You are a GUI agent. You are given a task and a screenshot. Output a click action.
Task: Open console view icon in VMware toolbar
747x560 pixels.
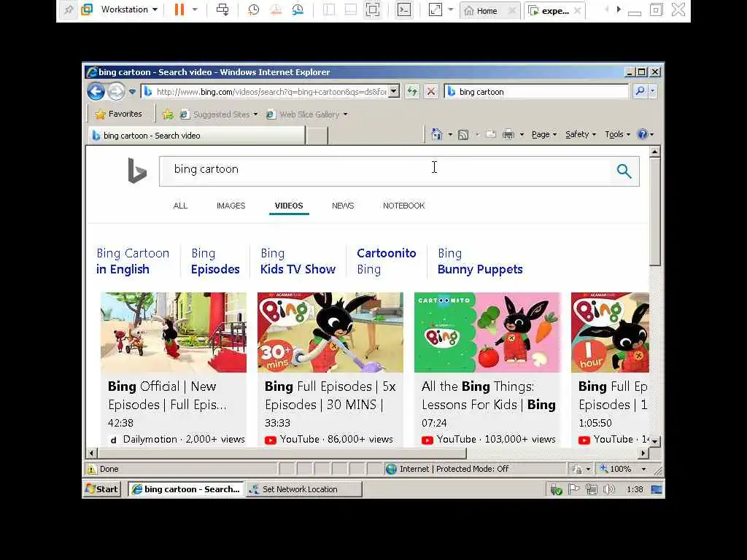[404, 9]
